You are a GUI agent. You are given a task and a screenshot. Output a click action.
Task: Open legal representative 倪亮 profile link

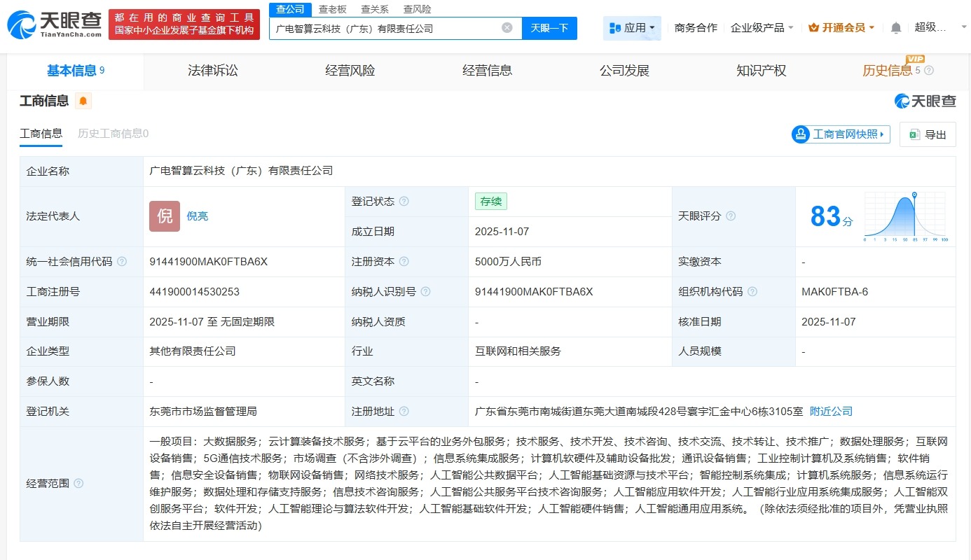pyautogui.click(x=198, y=216)
